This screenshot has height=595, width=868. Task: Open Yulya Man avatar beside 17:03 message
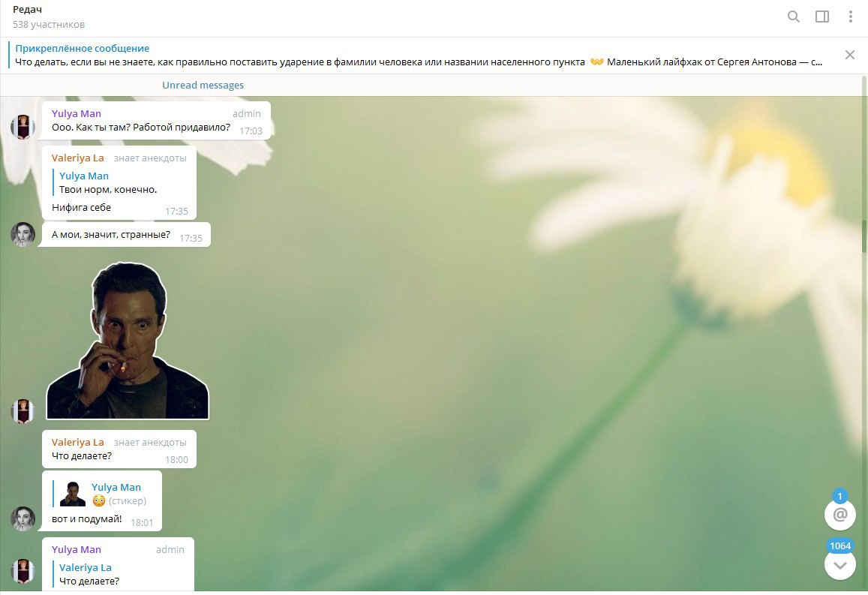(23, 127)
